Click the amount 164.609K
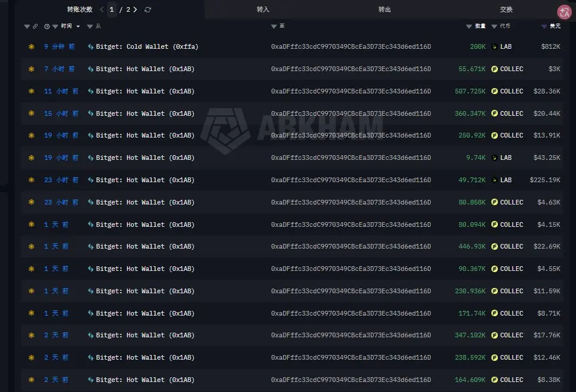 (x=470, y=380)
